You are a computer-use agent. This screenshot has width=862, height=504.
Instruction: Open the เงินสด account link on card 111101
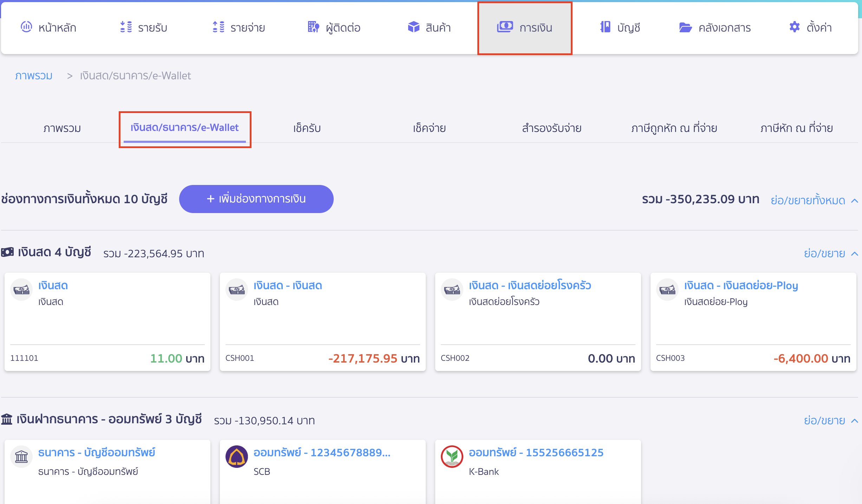[x=53, y=285]
